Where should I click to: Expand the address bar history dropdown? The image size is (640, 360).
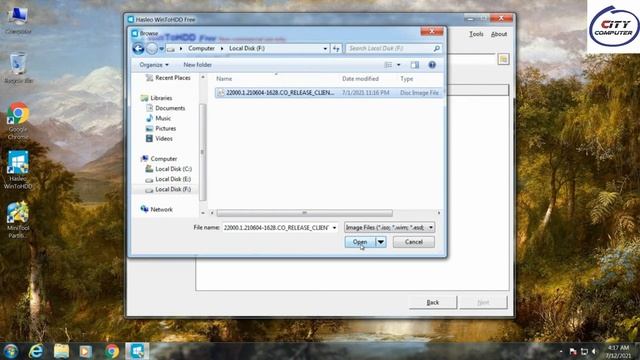tap(325, 49)
